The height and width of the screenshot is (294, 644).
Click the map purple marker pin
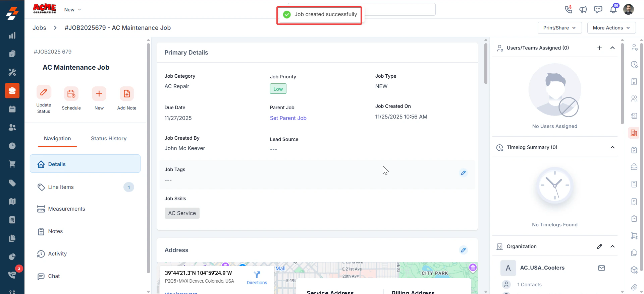coord(473,267)
